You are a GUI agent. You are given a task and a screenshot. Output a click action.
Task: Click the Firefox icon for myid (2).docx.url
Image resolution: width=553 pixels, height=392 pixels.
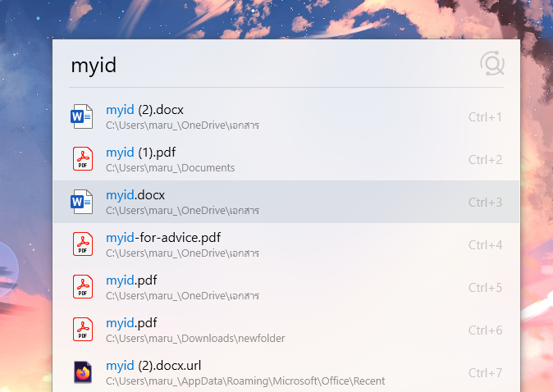pos(83,372)
